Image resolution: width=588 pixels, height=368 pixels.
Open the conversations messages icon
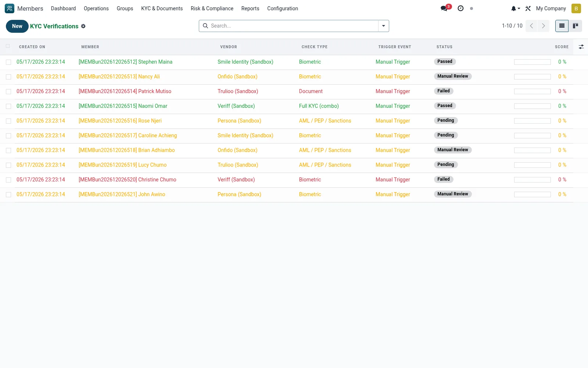[444, 8]
